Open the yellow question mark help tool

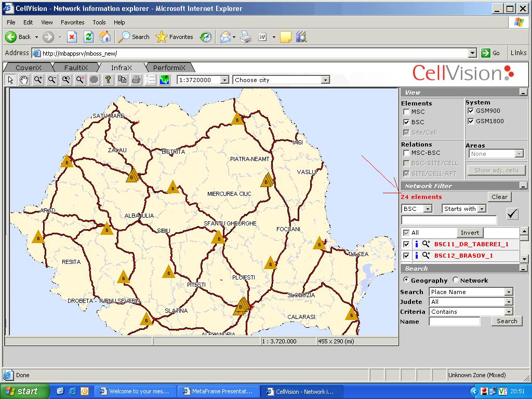click(x=108, y=80)
